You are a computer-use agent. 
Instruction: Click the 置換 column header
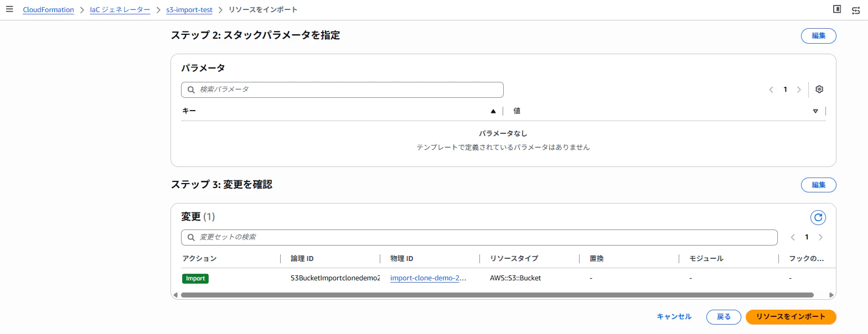tap(596, 259)
